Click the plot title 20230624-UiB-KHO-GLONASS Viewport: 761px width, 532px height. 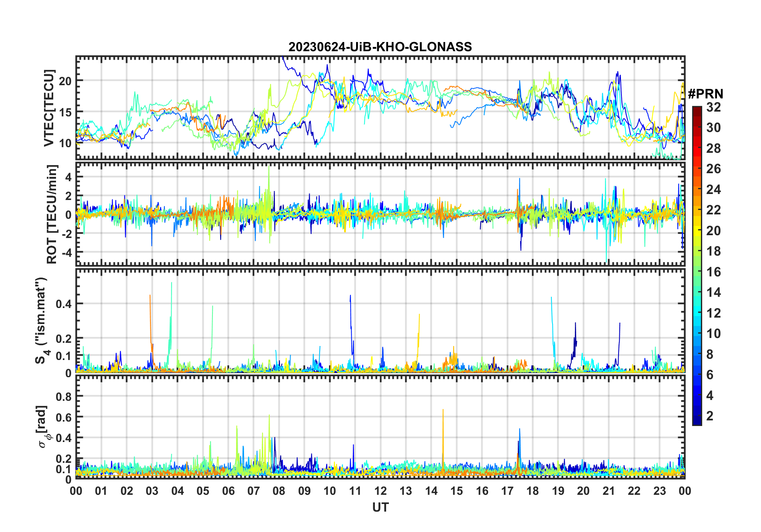click(x=380, y=47)
